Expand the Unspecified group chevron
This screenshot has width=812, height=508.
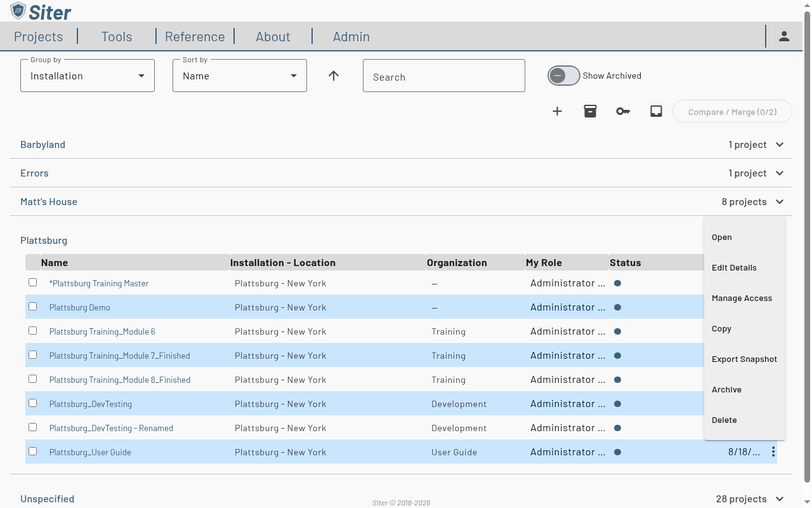click(780, 498)
